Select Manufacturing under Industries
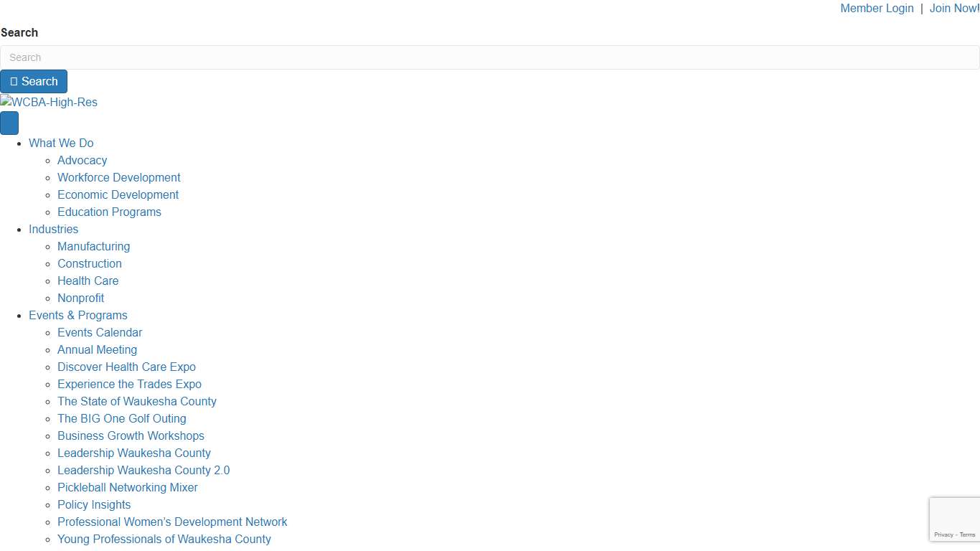Image resolution: width=980 pixels, height=551 pixels. (93, 247)
